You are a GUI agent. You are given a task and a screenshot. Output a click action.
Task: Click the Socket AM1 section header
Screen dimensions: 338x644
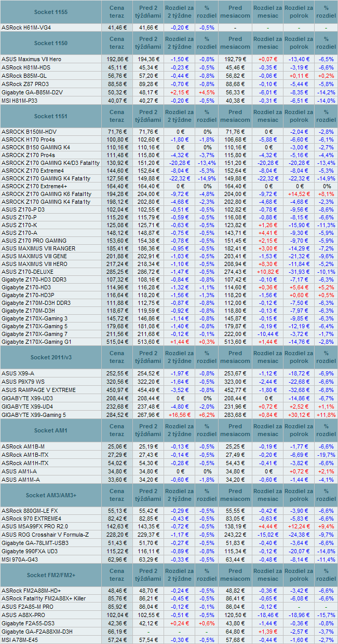[51, 430]
